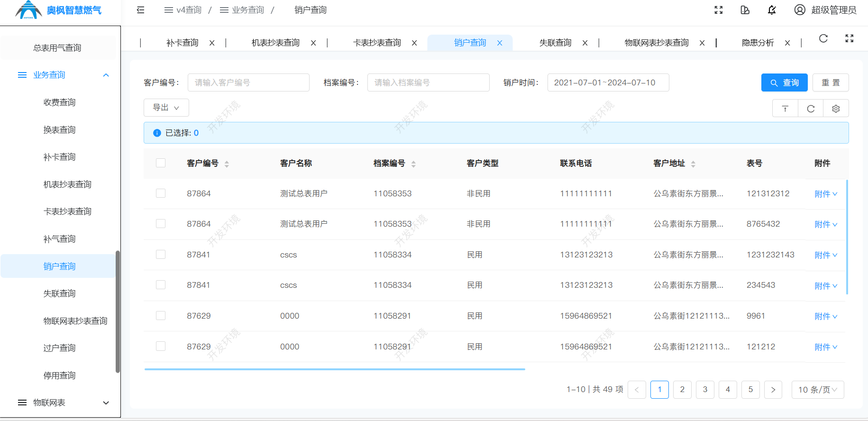Open 附件 dropdown for 表号 121212
This screenshot has height=421, width=868.
(826, 347)
